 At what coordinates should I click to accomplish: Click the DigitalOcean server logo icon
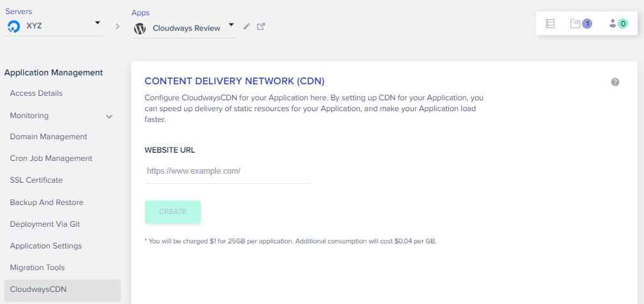(13, 26)
